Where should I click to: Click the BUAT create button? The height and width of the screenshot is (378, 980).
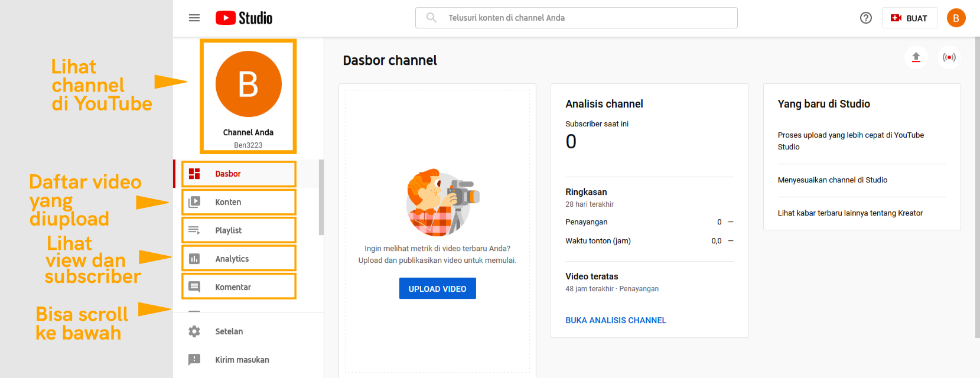pyautogui.click(x=910, y=18)
